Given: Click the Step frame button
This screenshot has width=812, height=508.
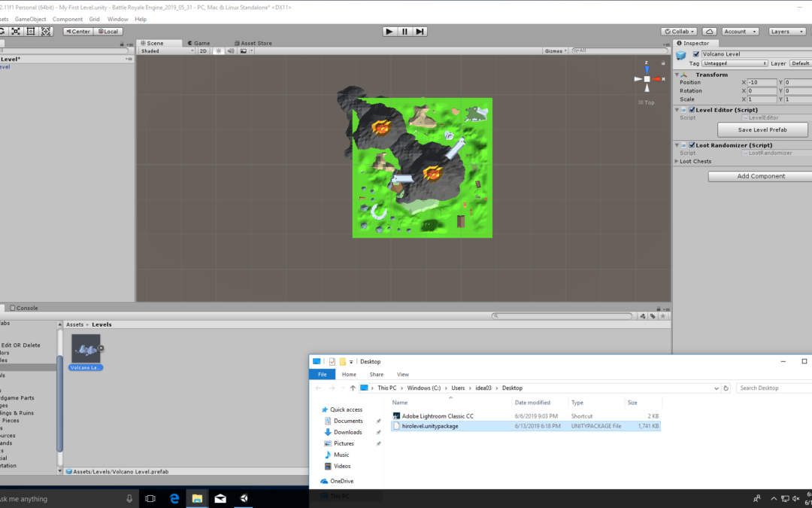Looking at the screenshot, I should tap(420, 32).
